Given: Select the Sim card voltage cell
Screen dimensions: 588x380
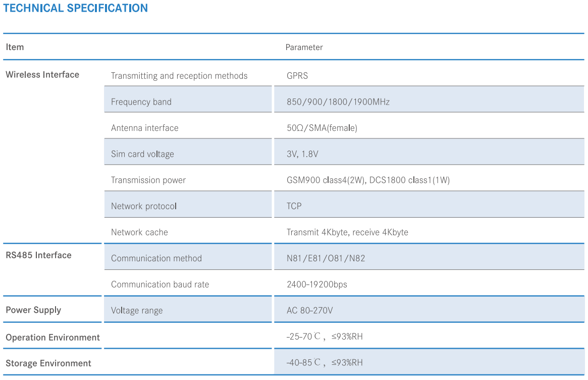Looking at the screenshot, I should pos(142,154).
